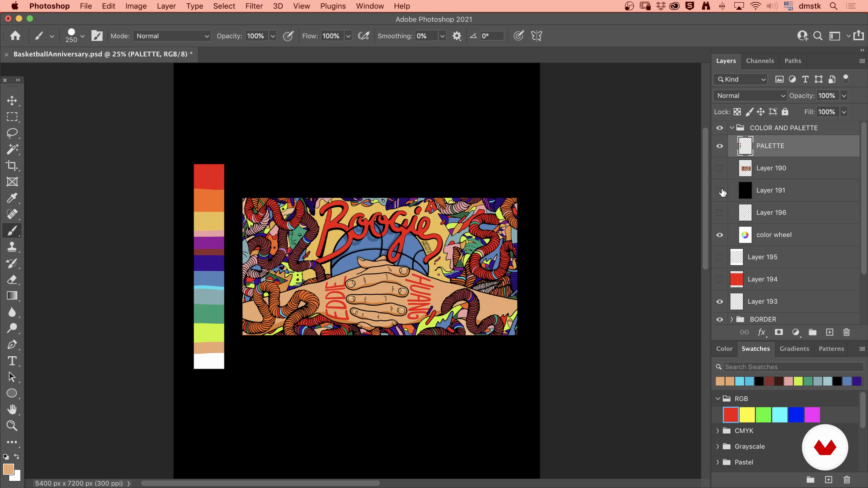Delete layer with Layers panel trash icon

(x=847, y=332)
